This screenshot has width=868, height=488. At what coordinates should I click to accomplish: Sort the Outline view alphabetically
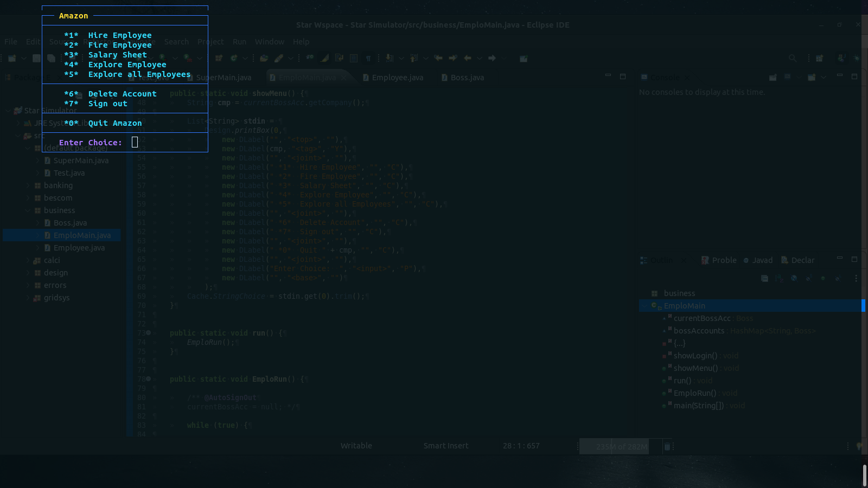click(779, 278)
